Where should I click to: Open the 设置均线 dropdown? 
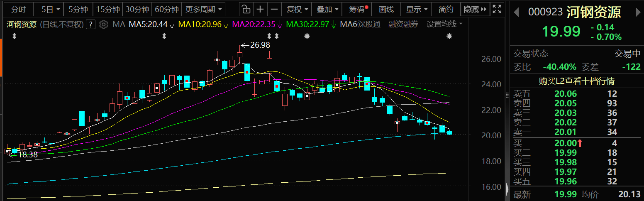point(444,25)
